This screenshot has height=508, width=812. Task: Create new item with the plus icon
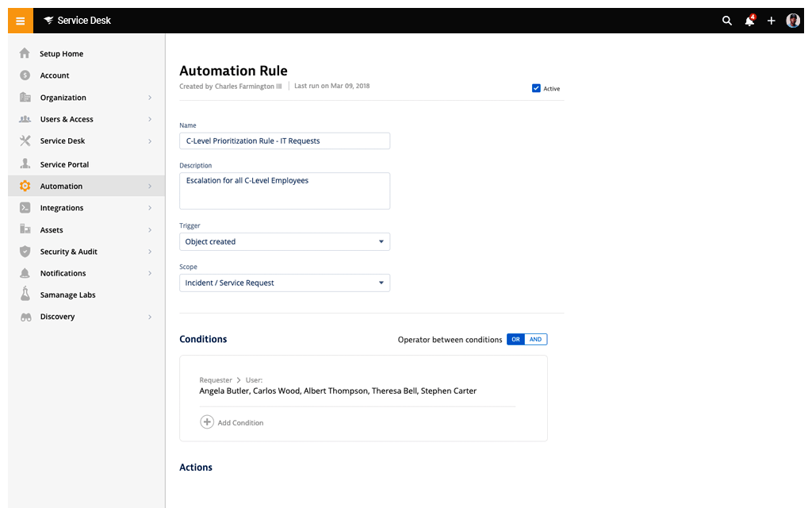coord(771,21)
